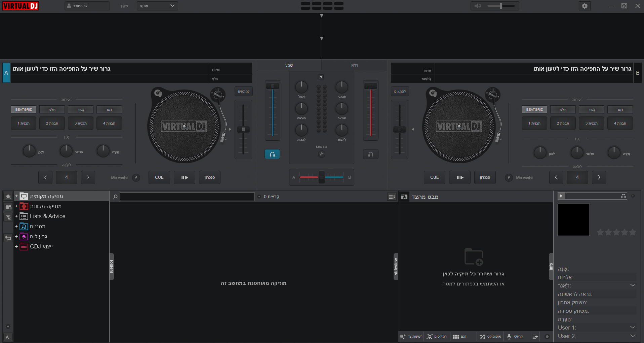Click deck A volume fader handle

click(273, 86)
